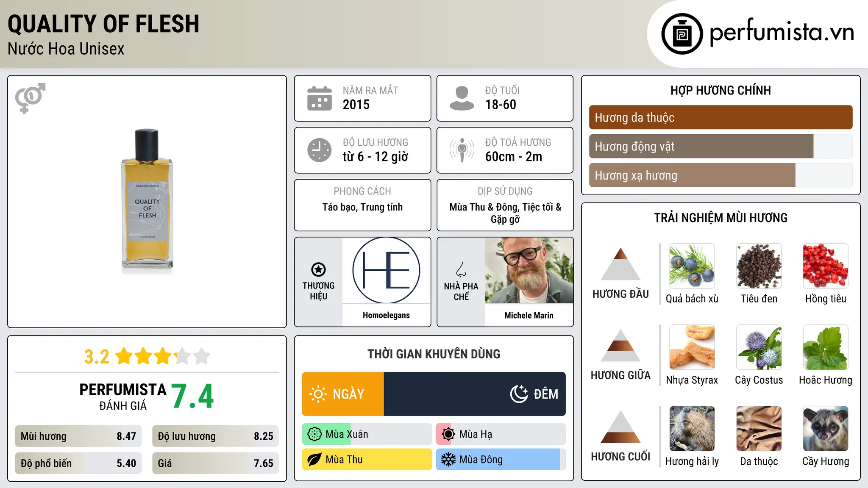868x488 pixels.
Task: Click the Mùa Thu & Đông occasion text
Action: pyautogui.click(x=505, y=213)
